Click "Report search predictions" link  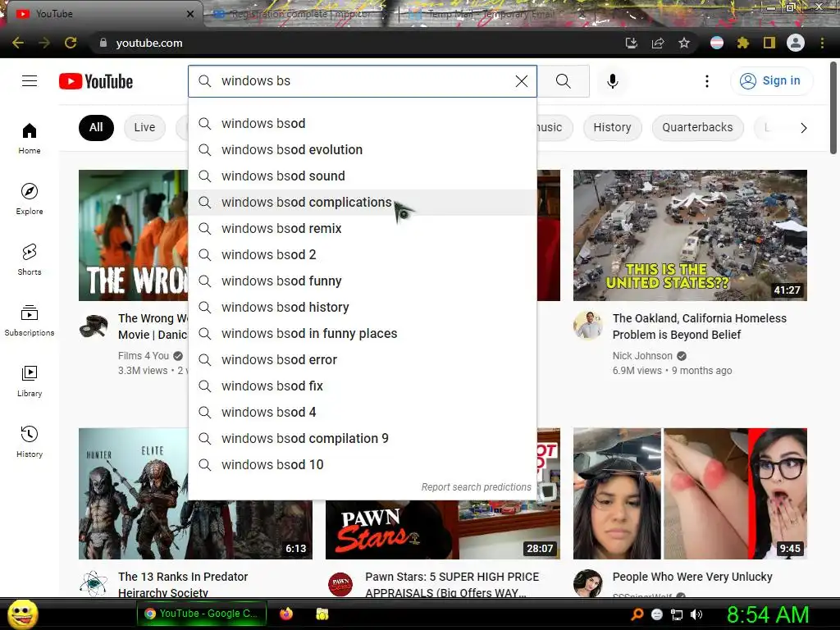click(477, 487)
